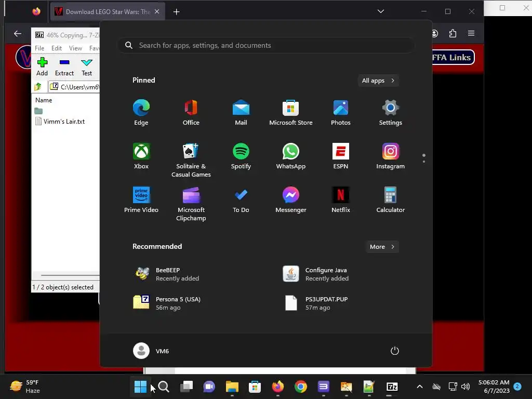
Task: Click the 7-Zip Add toolbar button
Action: coord(42,67)
